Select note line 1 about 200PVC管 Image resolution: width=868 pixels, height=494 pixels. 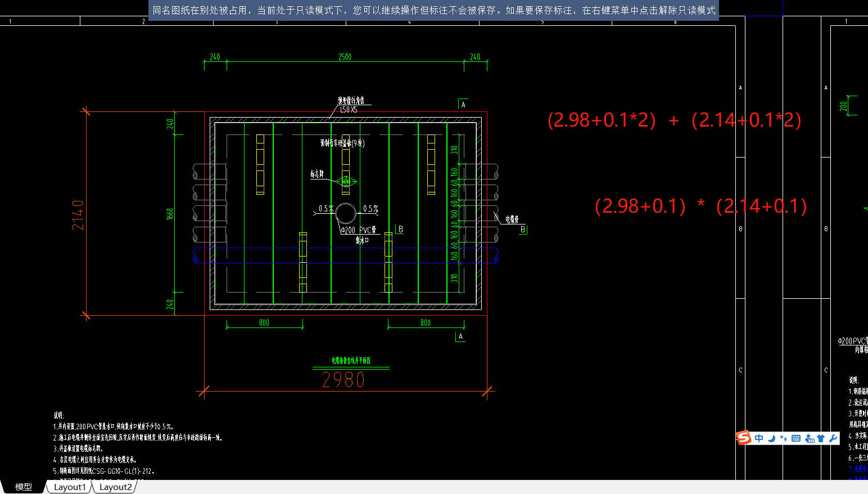[113, 426]
